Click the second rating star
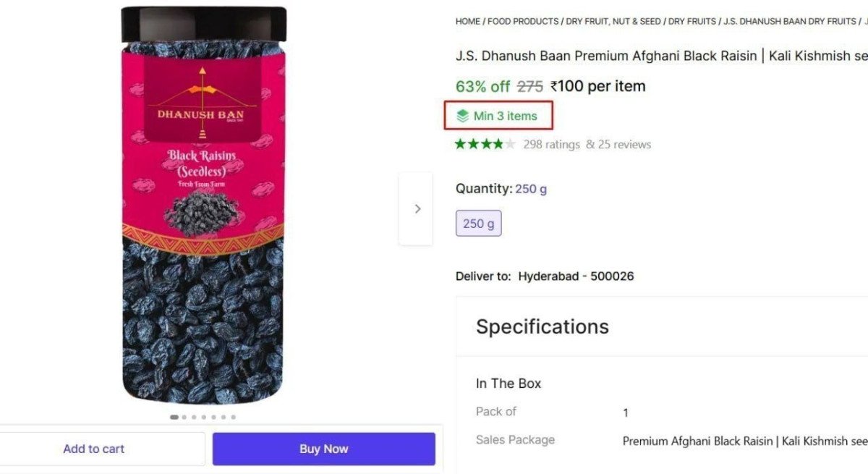Screen dimensions: 868x474 [x=473, y=143]
